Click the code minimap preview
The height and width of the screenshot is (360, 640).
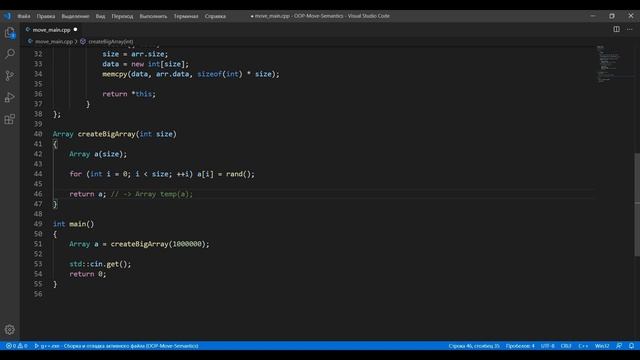coord(610,64)
